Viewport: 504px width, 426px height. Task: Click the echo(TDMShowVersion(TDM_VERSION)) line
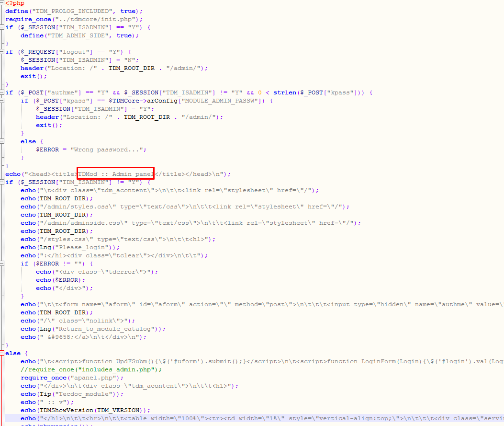86,411
